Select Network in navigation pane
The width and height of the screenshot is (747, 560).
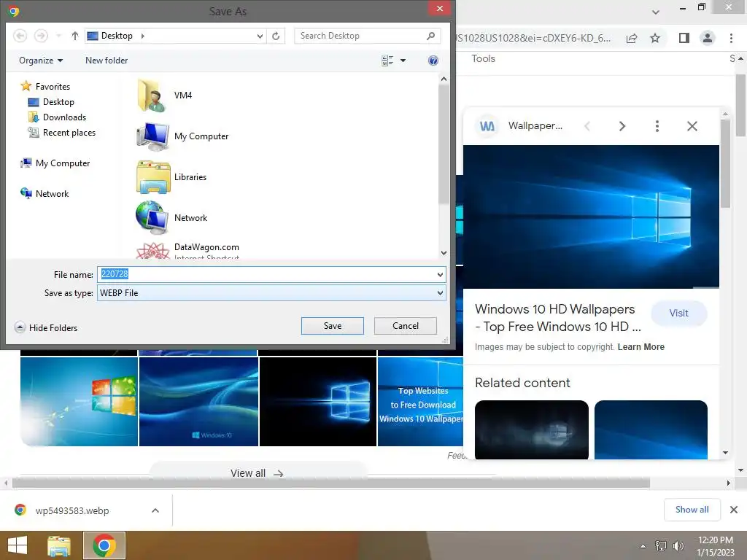(x=44, y=194)
